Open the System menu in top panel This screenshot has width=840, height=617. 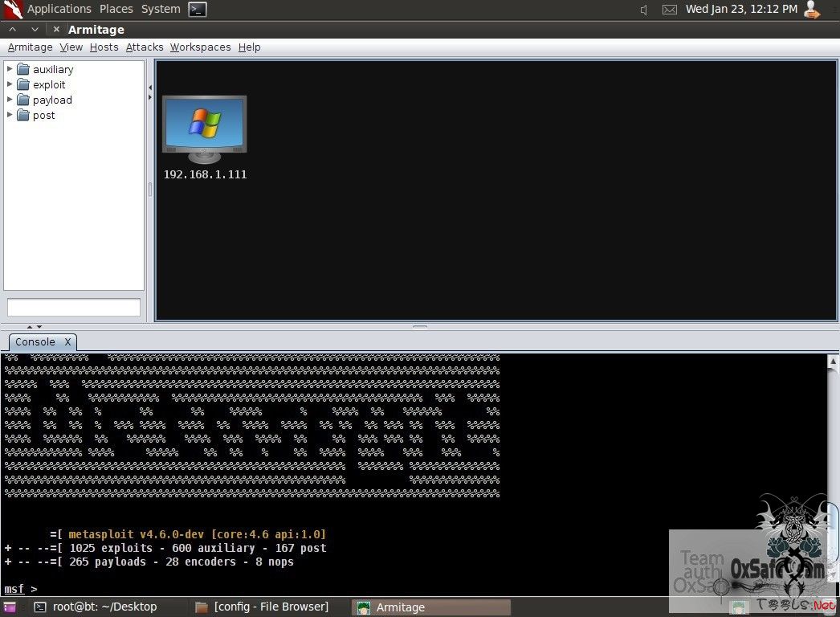coord(161,9)
